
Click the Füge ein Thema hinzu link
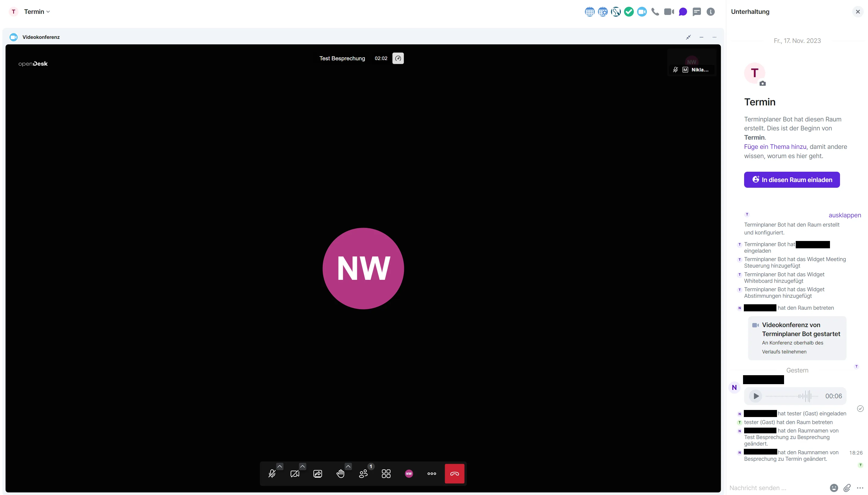(x=775, y=147)
